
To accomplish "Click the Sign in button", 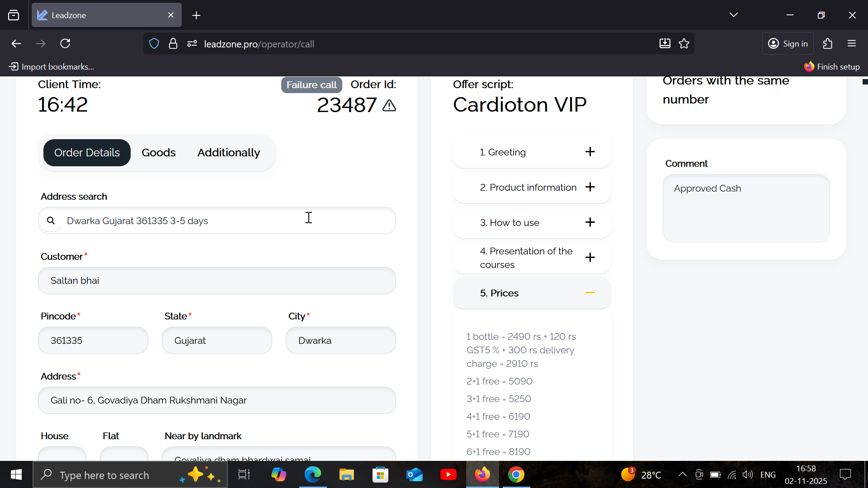I will click(788, 44).
